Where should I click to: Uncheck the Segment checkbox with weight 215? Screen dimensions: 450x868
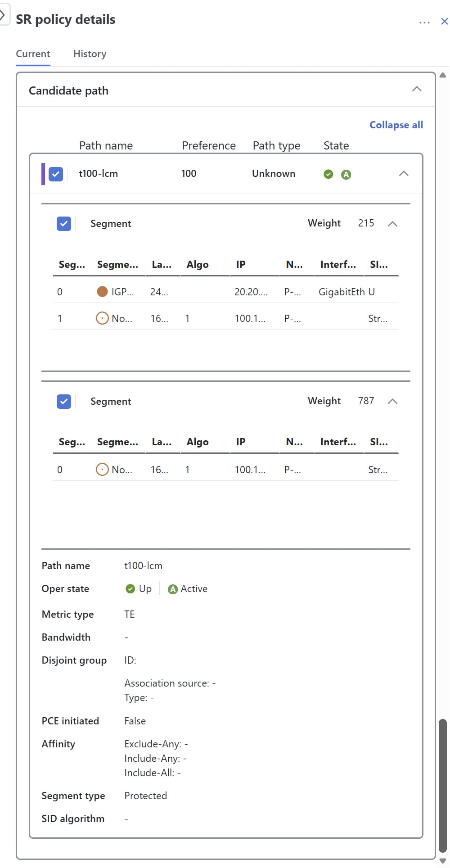click(63, 223)
